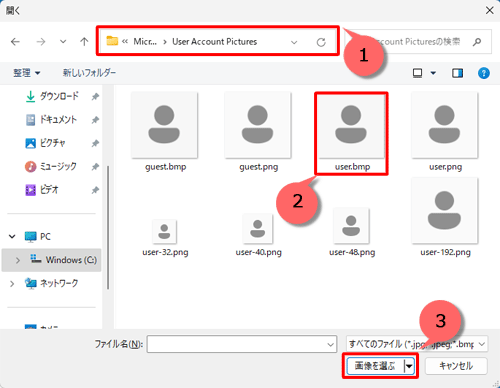Viewport: 500px width, 388px height.
Task: Click the navigation pane scrollbar
Action: [108, 227]
